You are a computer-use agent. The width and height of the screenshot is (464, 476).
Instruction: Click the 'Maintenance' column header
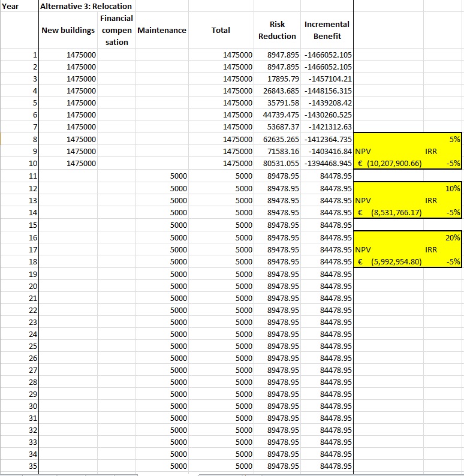[x=162, y=30]
